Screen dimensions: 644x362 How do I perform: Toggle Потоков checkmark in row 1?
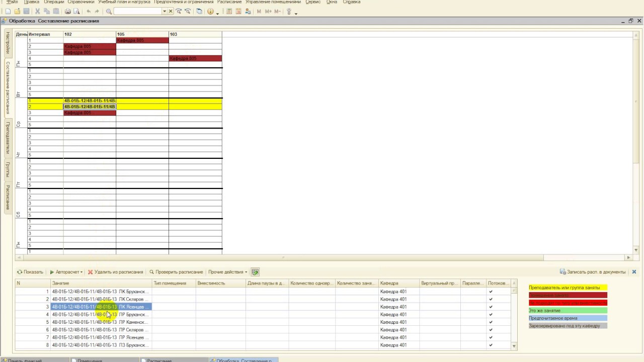coord(491,292)
